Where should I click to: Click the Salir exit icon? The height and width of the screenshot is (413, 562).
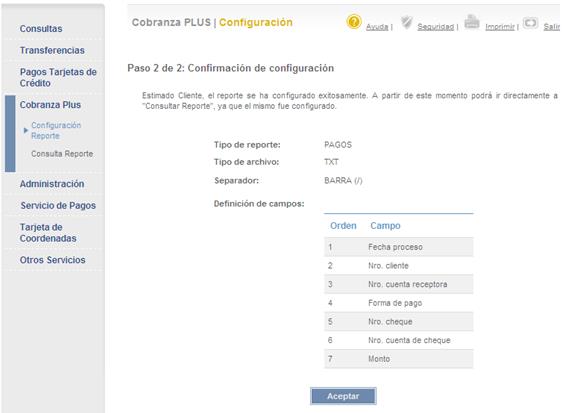[x=530, y=23]
